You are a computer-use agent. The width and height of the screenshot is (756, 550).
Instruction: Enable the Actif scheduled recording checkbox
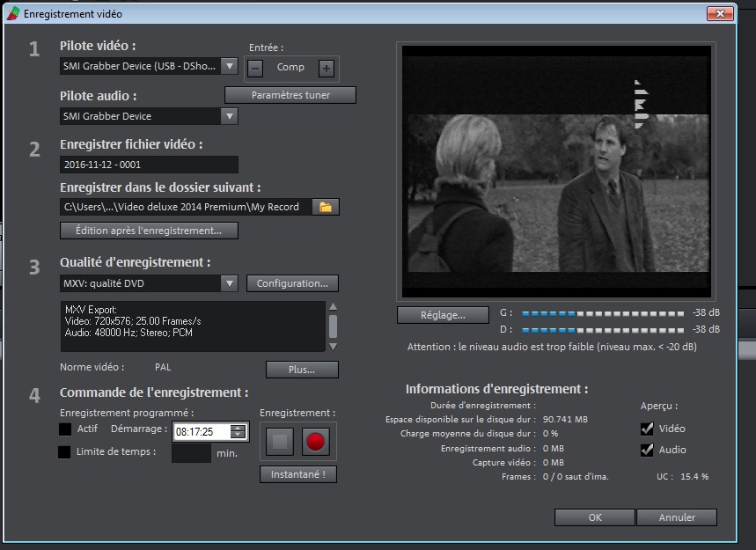(65, 429)
